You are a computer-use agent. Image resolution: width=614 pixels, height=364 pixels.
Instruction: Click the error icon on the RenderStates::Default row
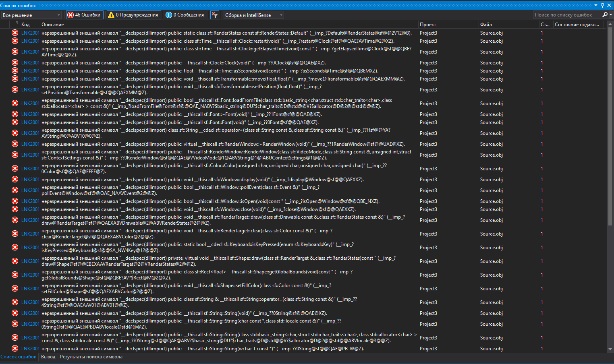point(15,33)
